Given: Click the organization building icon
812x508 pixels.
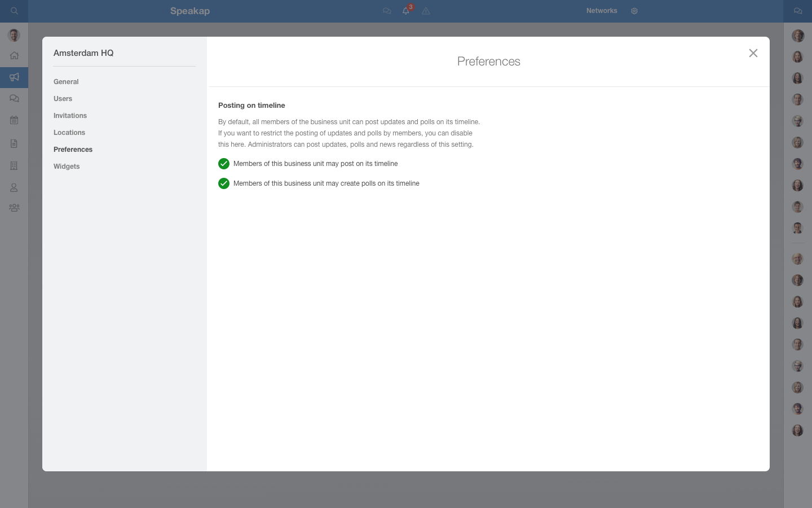Looking at the screenshot, I should (14, 165).
